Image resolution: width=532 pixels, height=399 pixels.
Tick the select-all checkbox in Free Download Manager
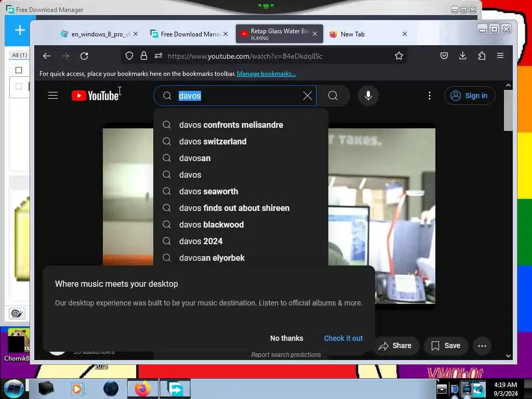(x=19, y=70)
